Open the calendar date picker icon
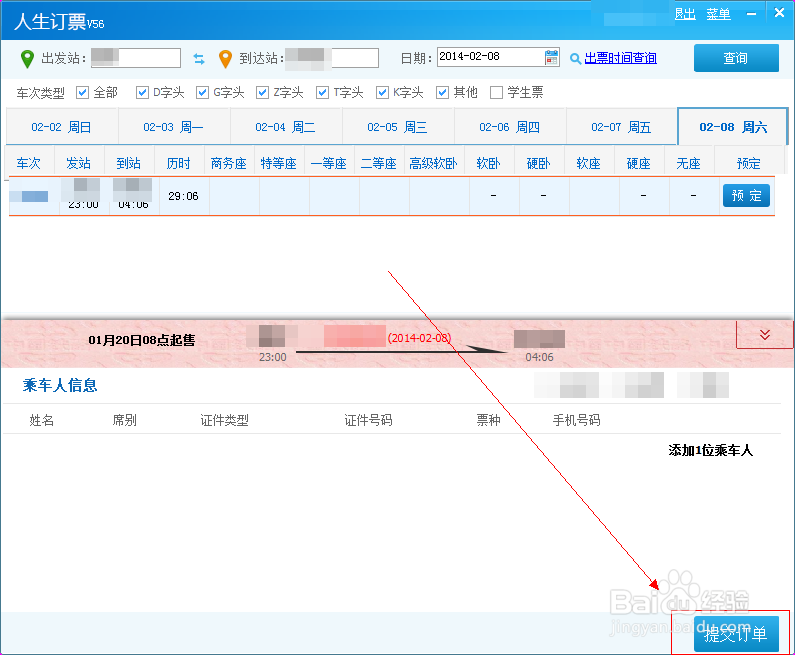Image resolution: width=795 pixels, height=655 pixels. 552,57
